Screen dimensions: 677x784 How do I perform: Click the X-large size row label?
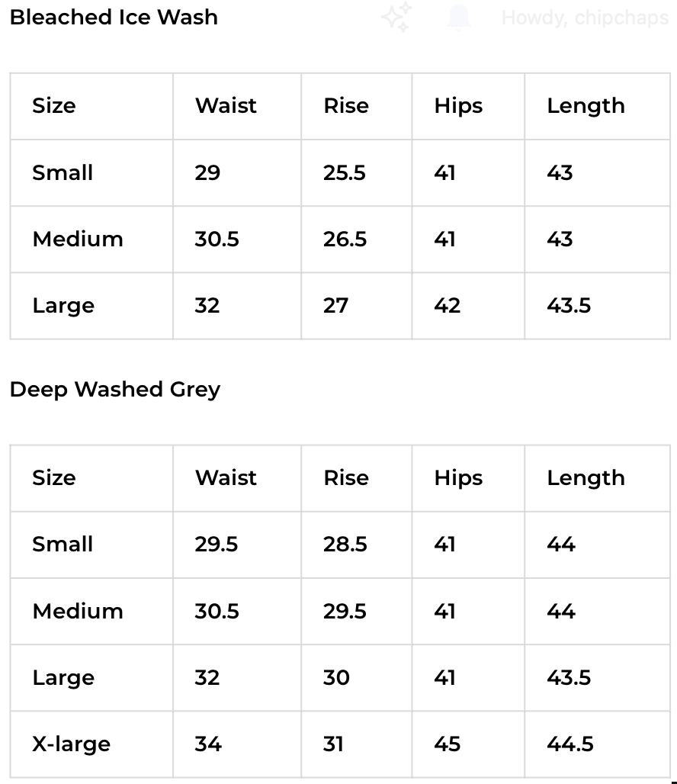click(x=71, y=744)
